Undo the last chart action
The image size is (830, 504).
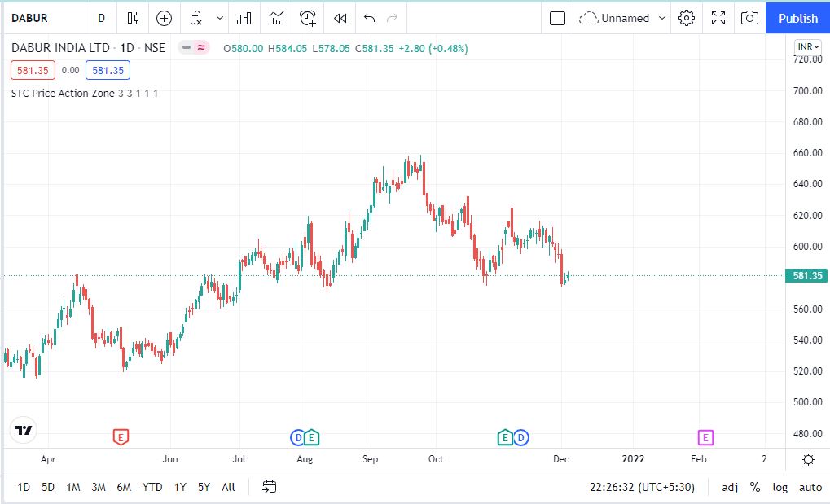[369, 18]
